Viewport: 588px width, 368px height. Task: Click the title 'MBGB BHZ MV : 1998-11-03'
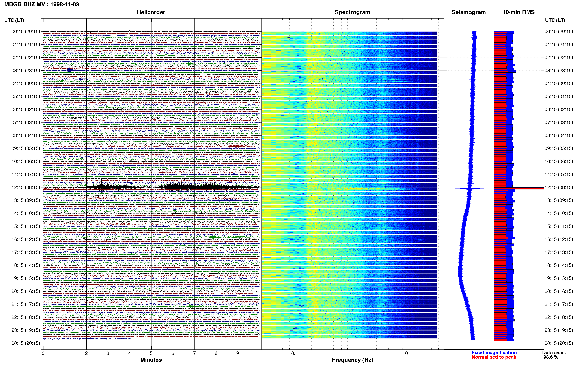[42, 4]
